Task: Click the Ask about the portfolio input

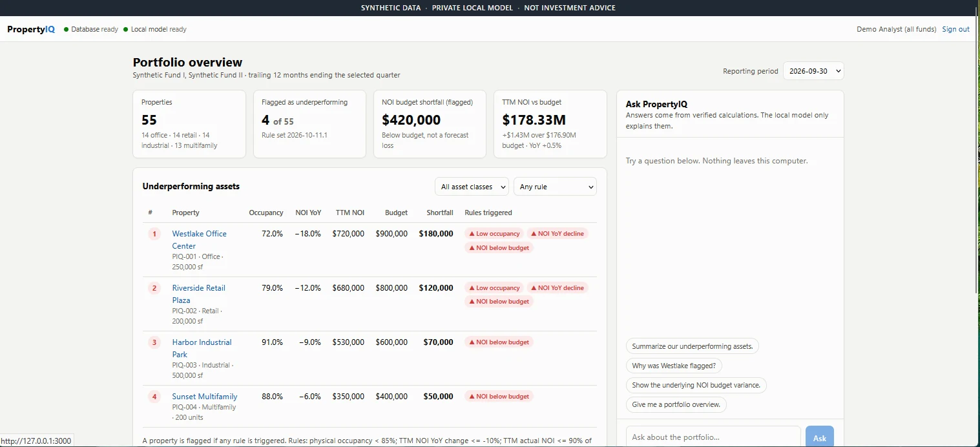Action: [x=713, y=437]
